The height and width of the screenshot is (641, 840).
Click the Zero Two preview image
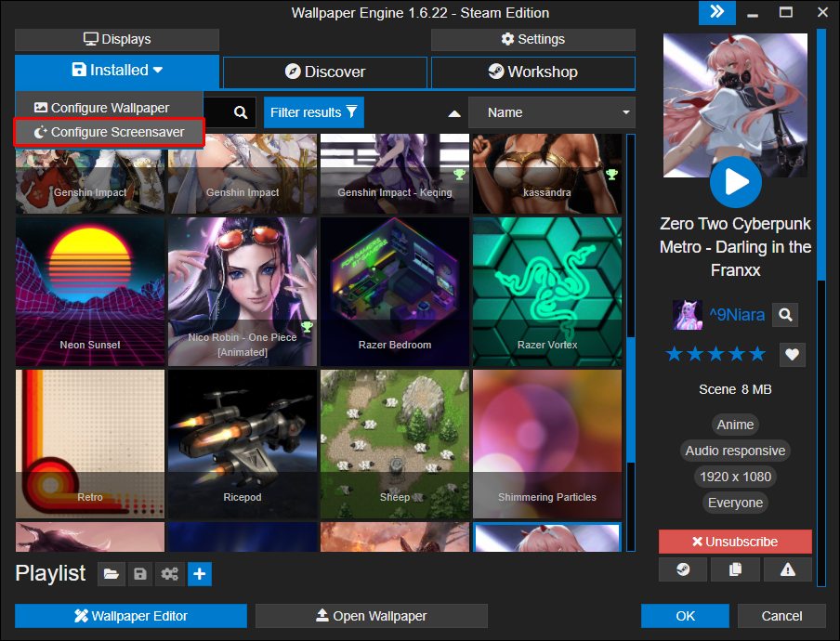pos(735,106)
